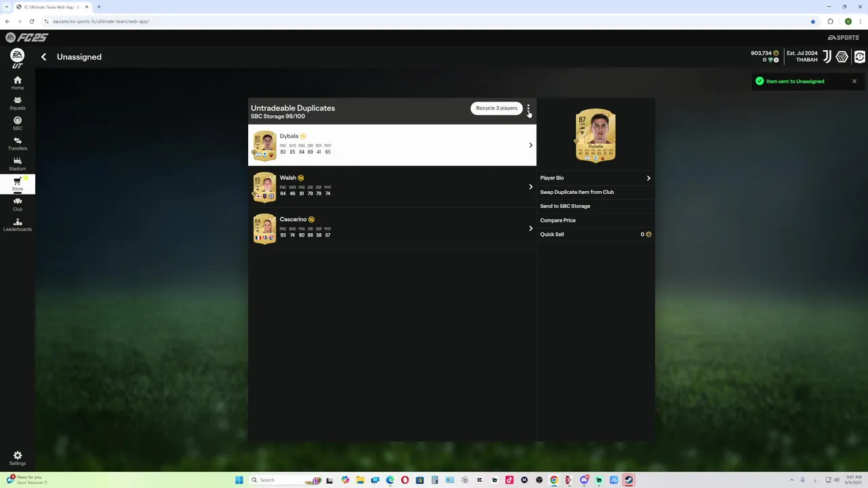Open the unassigned items counter icon in header
The image size is (868, 488).
pyautogui.click(x=860, y=57)
